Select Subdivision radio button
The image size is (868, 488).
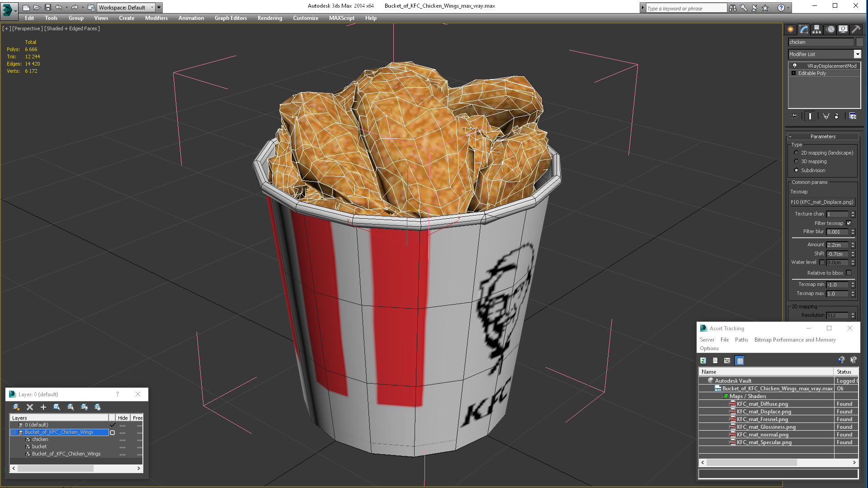coord(796,170)
